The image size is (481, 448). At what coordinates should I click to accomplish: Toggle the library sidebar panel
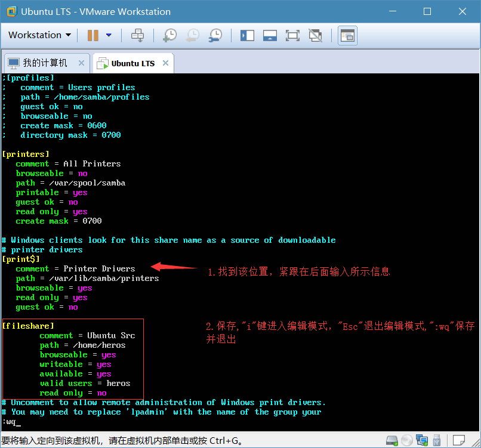pos(247,35)
